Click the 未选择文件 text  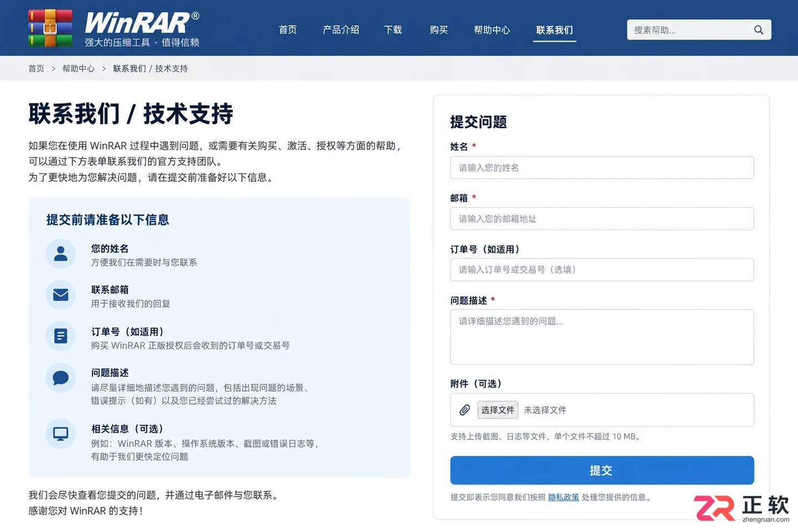coord(545,410)
